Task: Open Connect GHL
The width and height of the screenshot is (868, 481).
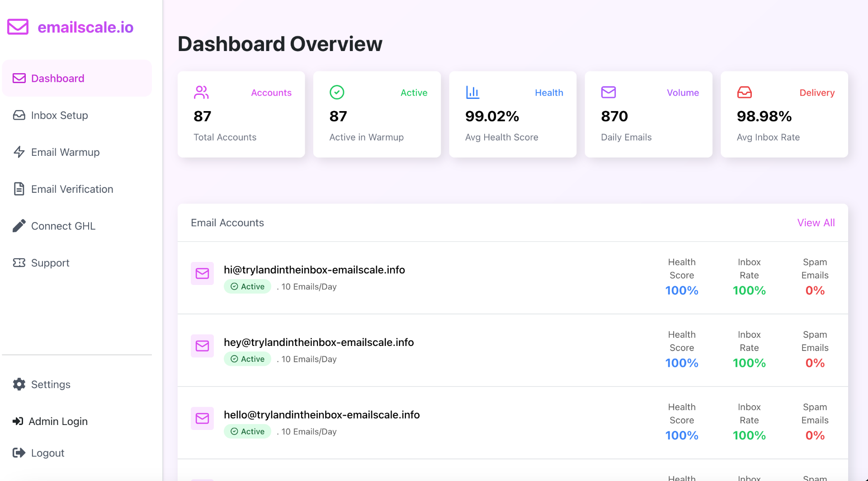Action: point(77,226)
